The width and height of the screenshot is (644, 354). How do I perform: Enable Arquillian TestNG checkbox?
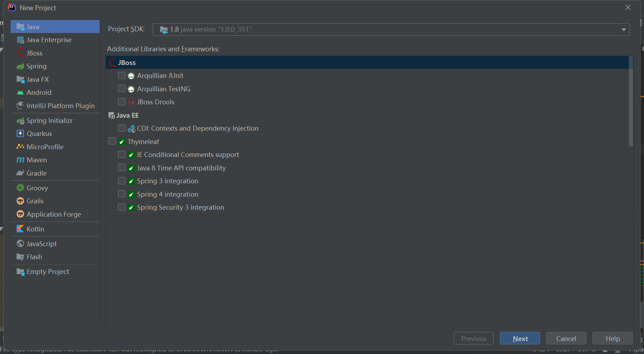pyautogui.click(x=122, y=88)
